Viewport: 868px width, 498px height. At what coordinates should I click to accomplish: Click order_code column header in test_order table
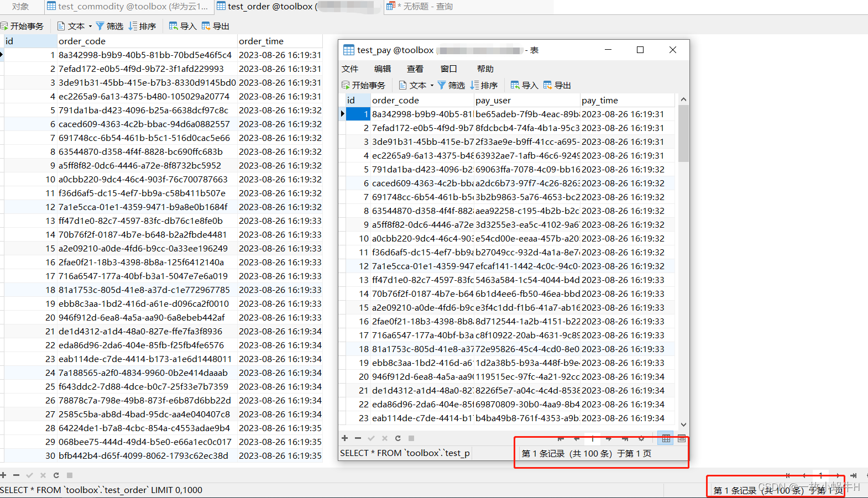(x=147, y=41)
